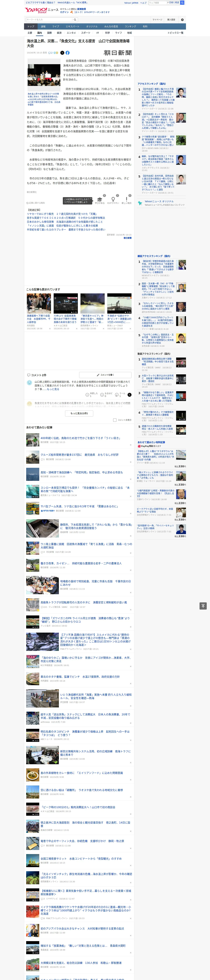Image resolution: width=210 pixels, height=980 pixels.
Task: Click the header search magnifier icon
Action: coord(182,3)
